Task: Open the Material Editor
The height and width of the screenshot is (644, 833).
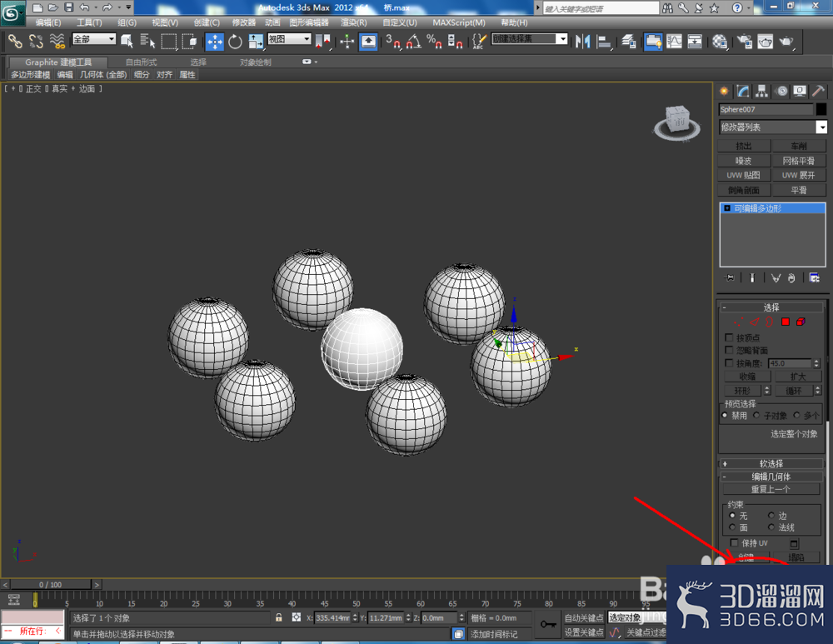Action: pos(720,42)
